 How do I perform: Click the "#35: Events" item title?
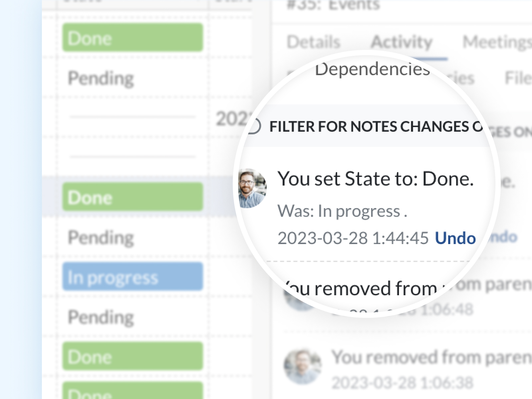pyautogui.click(x=333, y=5)
